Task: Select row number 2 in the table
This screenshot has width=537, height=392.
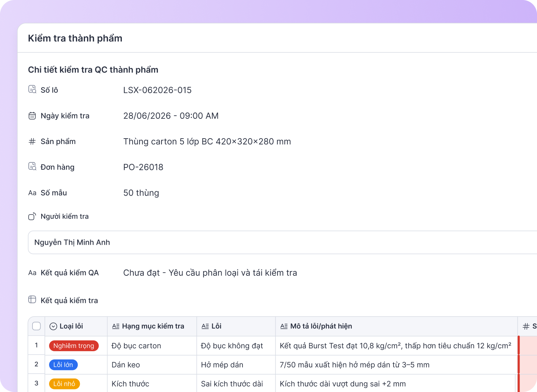Action: click(x=36, y=365)
